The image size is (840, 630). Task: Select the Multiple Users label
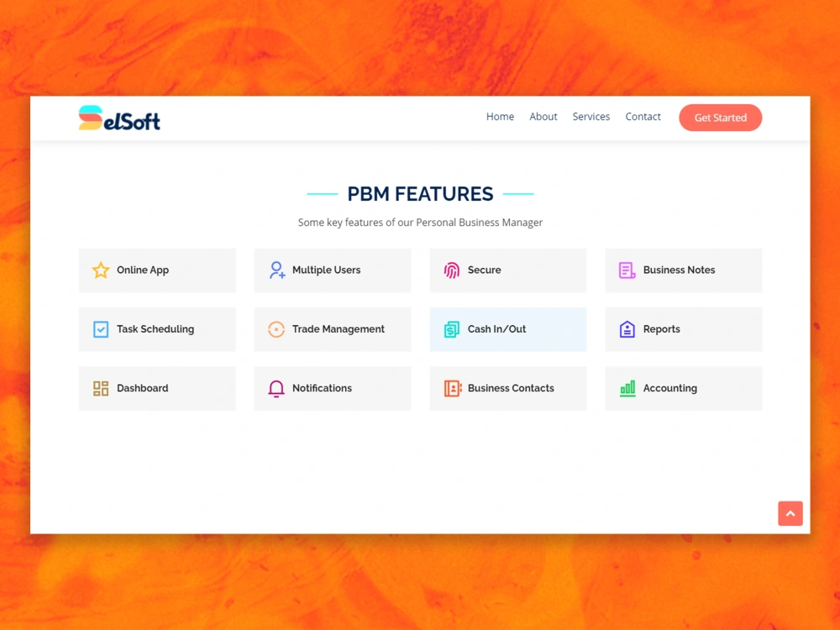pos(326,270)
